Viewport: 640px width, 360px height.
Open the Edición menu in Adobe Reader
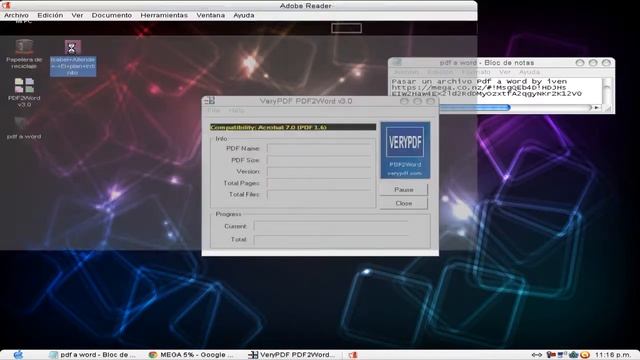[x=50, y=15]
